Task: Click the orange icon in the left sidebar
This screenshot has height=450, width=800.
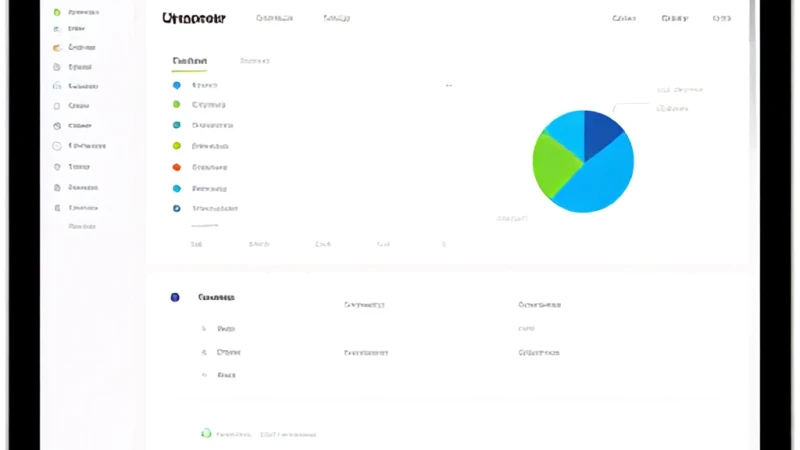Action: coord(57,47)
